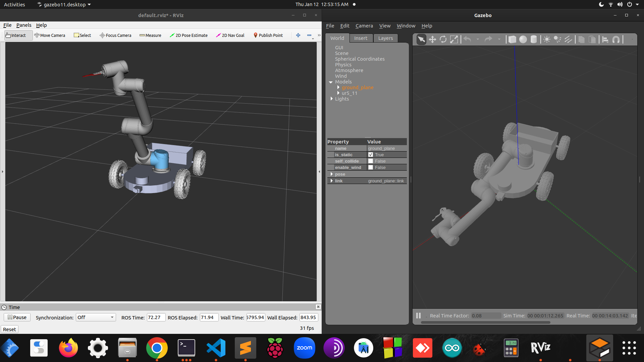This screenshot has width=644, height=362.
Task: Open the undo history dropdown arrow
Action: click(478, 40)
